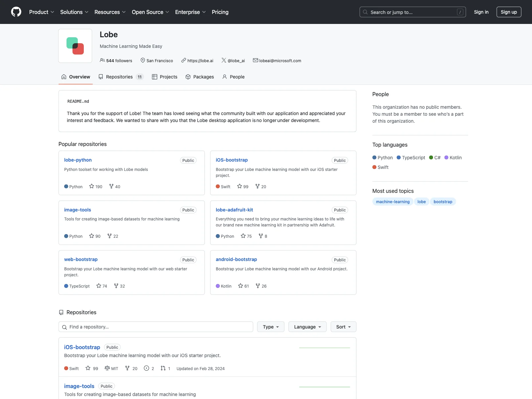The image size is (532, 399).
Task: Click the location pin icon near San Francisco
Action: [143, 60]
